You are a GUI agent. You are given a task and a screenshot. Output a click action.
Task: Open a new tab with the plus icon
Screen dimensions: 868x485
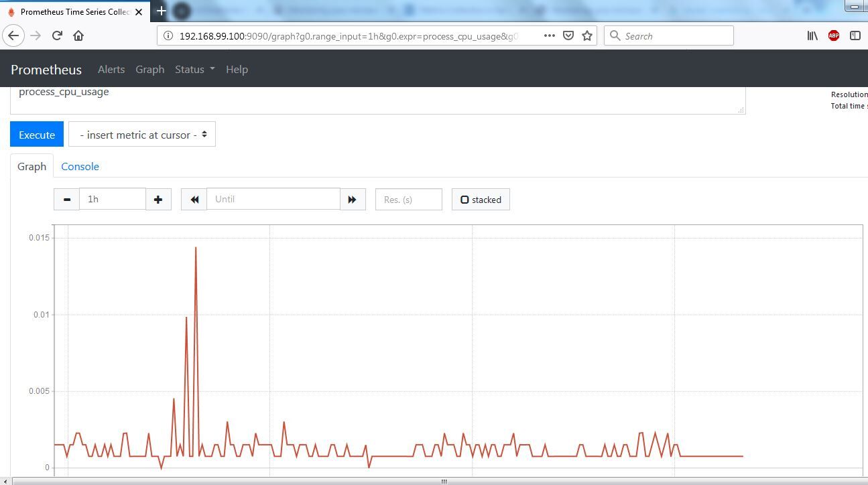(x=161, y=11)
